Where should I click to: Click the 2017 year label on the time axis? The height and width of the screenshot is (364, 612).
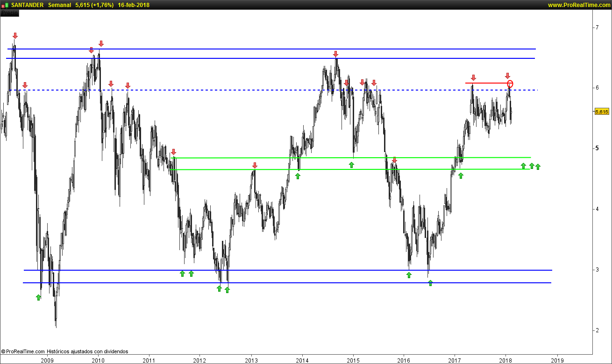[455, 360]
